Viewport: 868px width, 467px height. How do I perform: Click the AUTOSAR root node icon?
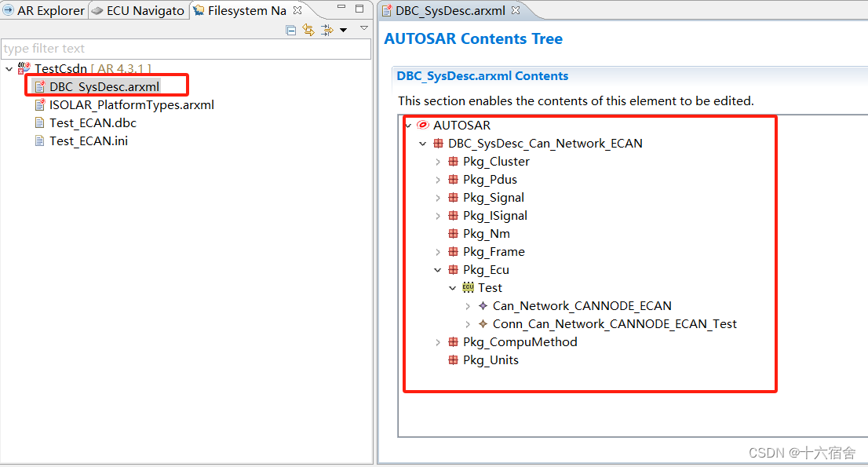(x=422, y=125)
